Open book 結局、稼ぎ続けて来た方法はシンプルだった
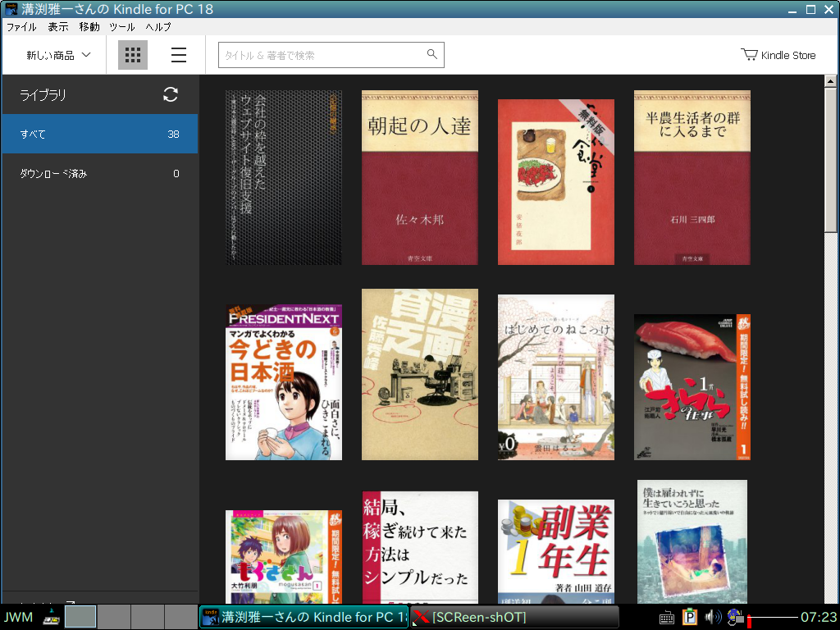The width and height of the screenshot is (840, 630). pyautogui.click(x=419, y=547)
